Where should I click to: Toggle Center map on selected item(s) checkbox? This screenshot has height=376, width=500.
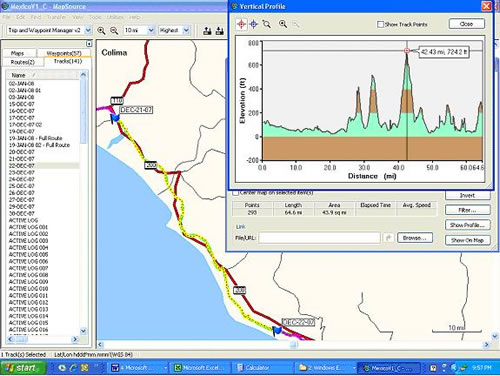235,193
